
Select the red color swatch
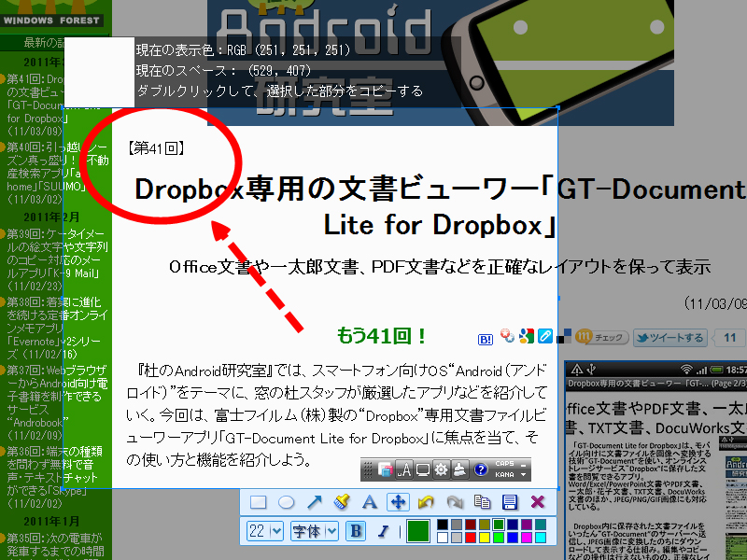(x=469, y=536)
